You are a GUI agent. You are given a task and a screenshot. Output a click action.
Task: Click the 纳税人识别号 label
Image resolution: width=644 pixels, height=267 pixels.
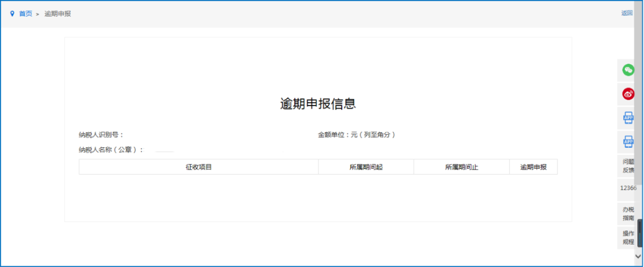point(101,135)
